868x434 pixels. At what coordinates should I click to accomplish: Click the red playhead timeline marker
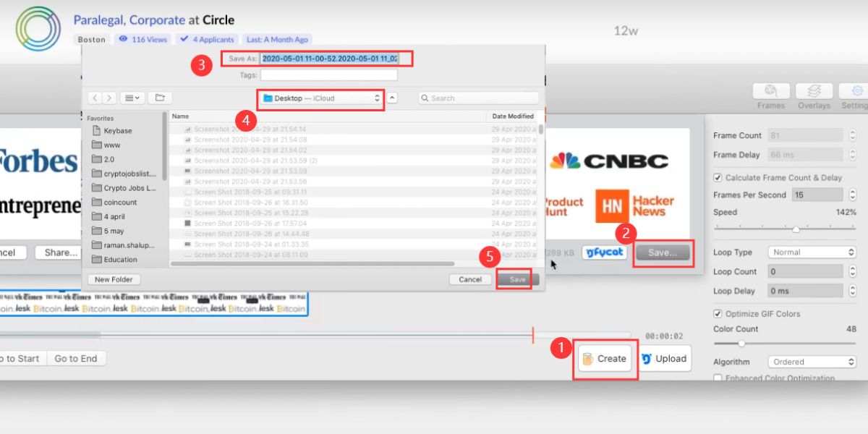tap(533, 334)
